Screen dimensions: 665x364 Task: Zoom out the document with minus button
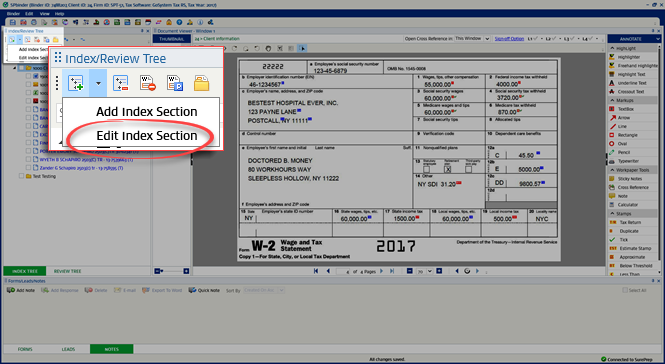click(x=410, y=271)
